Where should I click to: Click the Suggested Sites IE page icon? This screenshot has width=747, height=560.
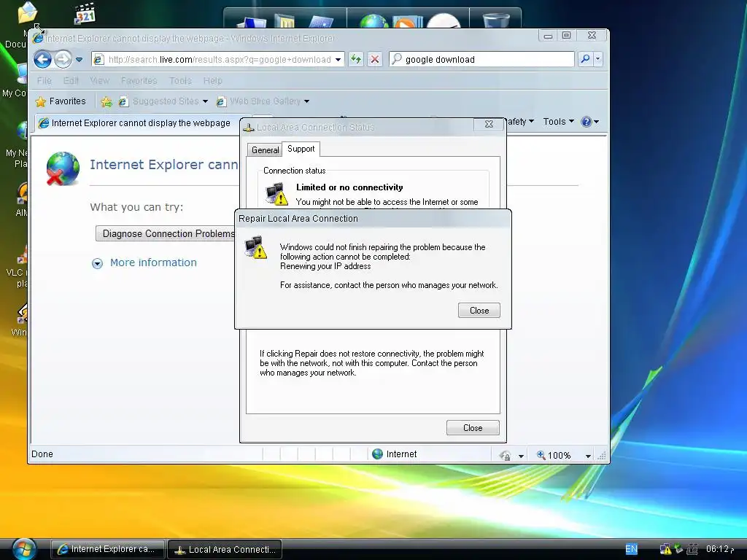click(123, 101)
